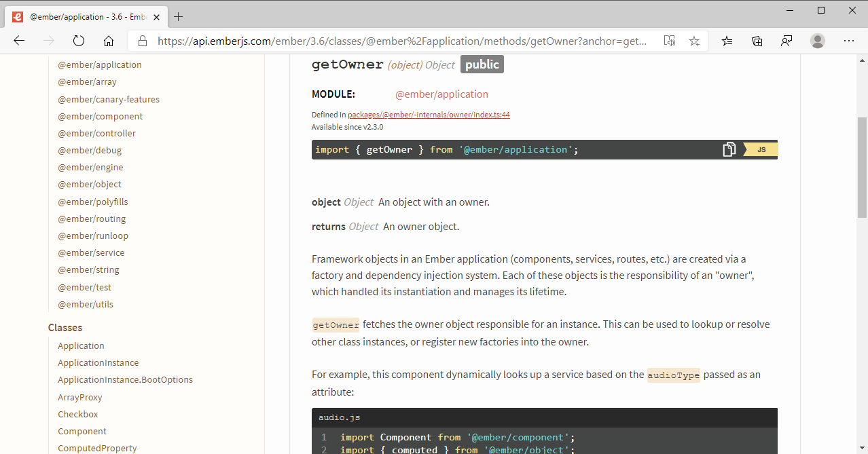Open the @ember/runloop package

(x=93, y=235)
